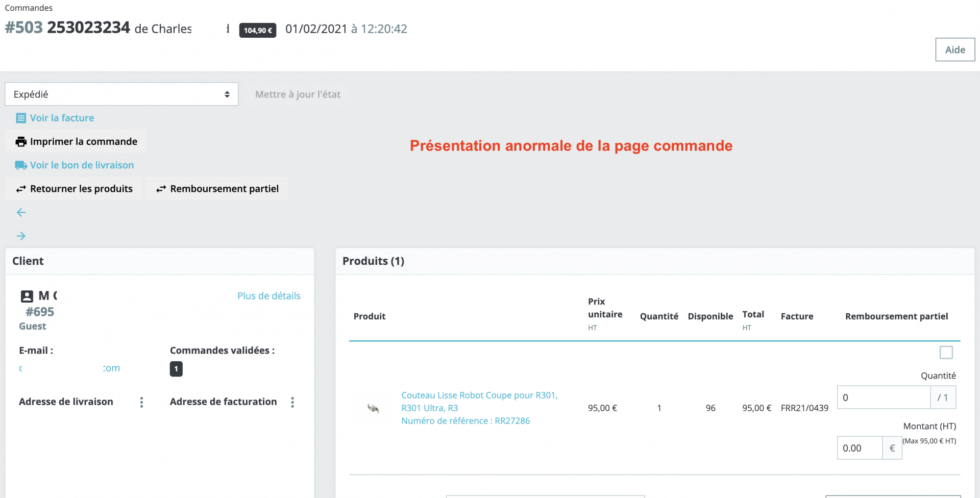
Task: Open Plus de détails customer link
Action: pos(269,296)
